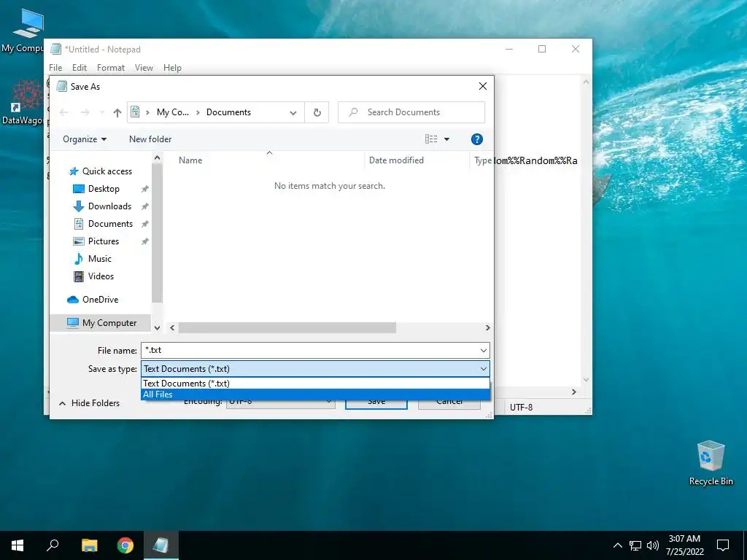
Task: Click the volume speaker tray icon
Action: point(653,545)
